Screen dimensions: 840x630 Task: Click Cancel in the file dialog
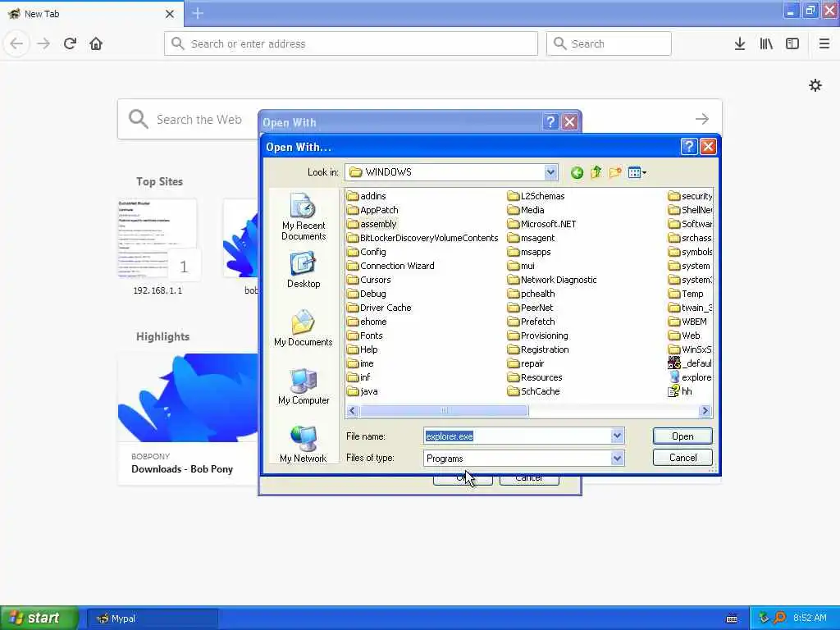(682, 458)
